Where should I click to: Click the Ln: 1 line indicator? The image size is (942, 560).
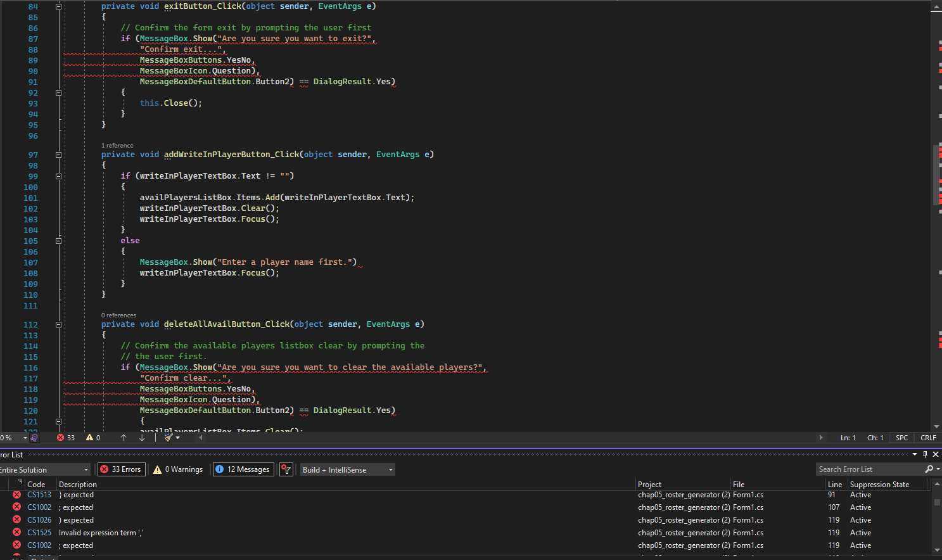pyautogui.click(x=848, y=438)
